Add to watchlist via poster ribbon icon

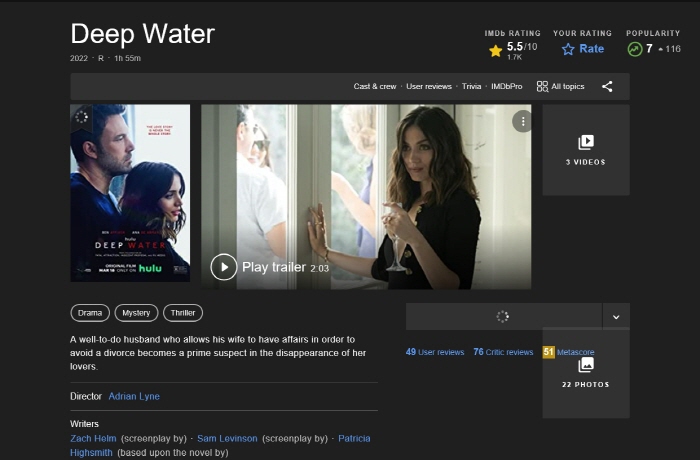(82, 117)
